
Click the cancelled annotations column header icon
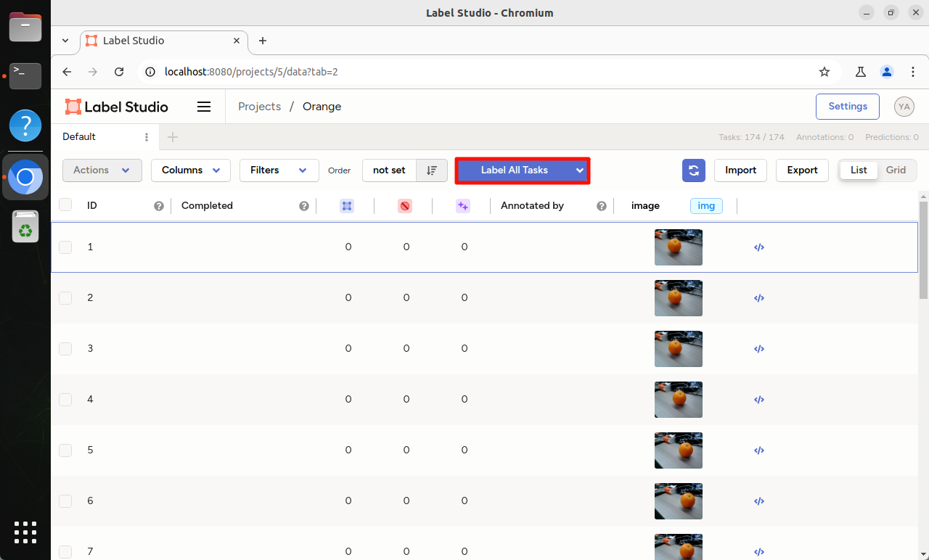pos(405,206)
